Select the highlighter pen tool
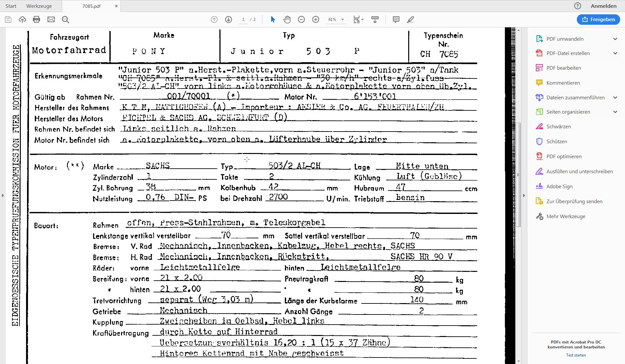 (410, 20)
